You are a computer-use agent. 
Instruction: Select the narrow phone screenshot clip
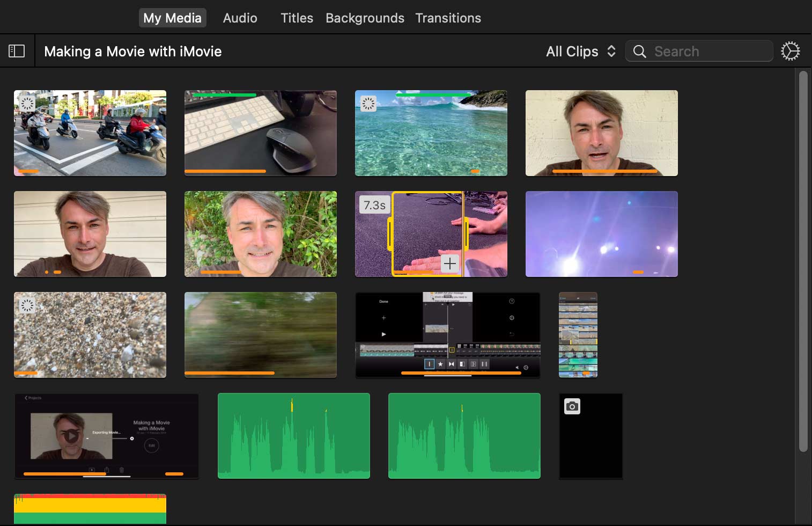pos(578,335)
